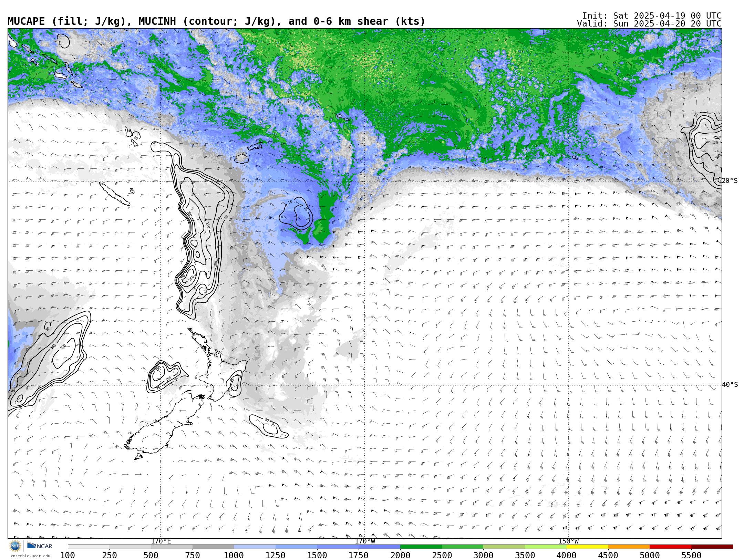Pick the olive green 3000–3500 colorbar segment
Viewport: 744px width, 560px height.
(504, 547)
